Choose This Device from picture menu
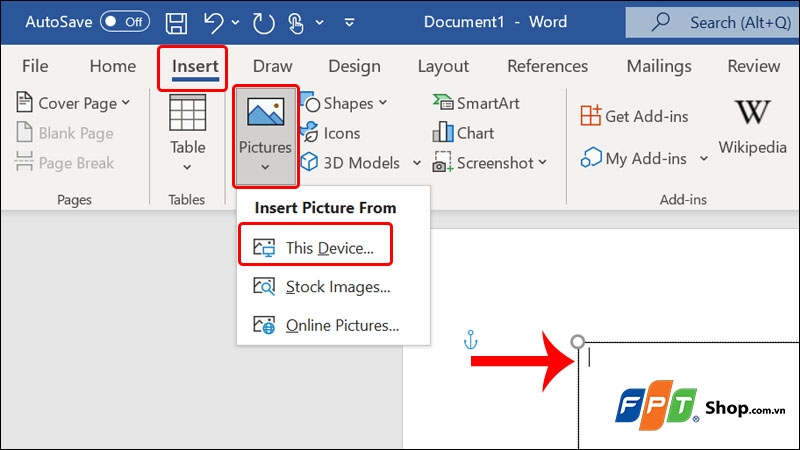The image size is (800, 450). pos(315,248)
